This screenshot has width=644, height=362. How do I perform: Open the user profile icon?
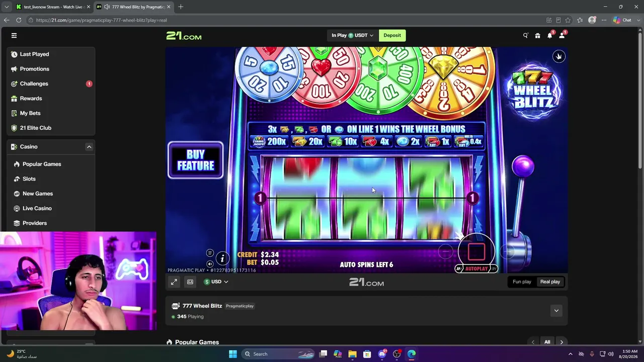(x=562, y=35)
